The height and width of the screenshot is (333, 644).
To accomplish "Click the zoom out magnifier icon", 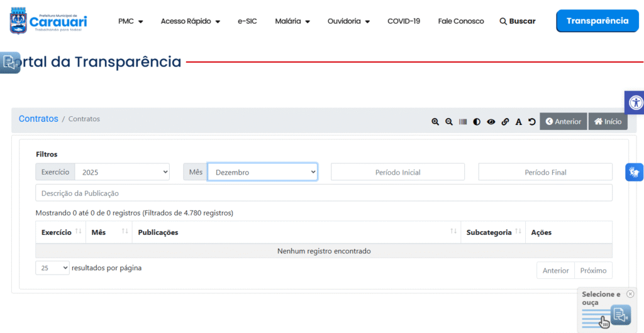I will 449,122.
